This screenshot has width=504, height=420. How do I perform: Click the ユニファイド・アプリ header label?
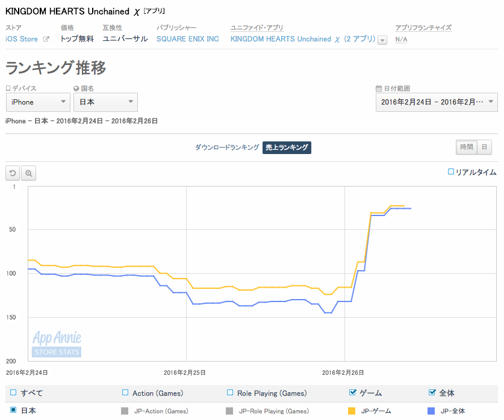point(257,28)
